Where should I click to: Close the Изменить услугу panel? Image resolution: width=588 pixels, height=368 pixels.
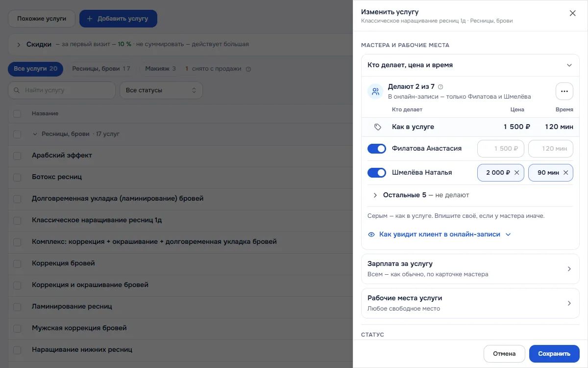pos(572,13)
